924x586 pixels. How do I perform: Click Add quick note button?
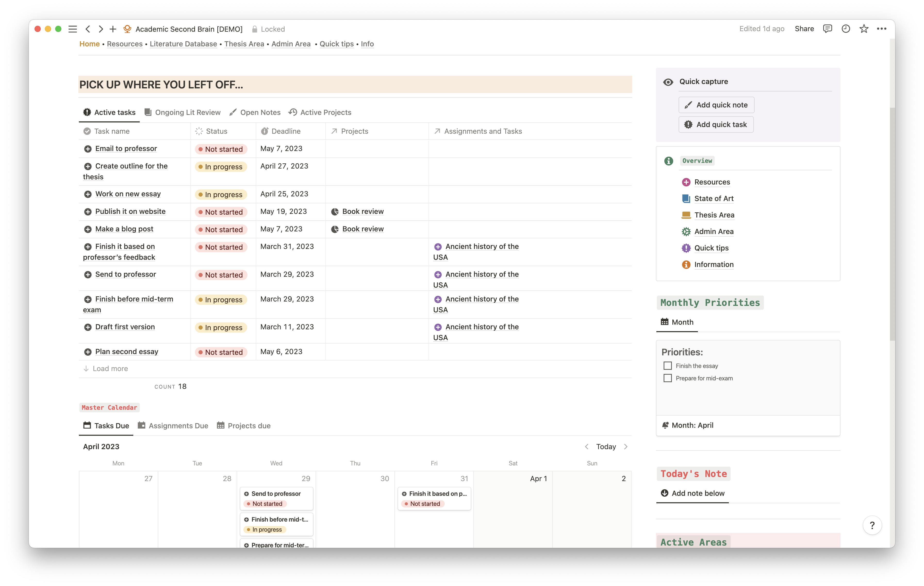(716, 105)
